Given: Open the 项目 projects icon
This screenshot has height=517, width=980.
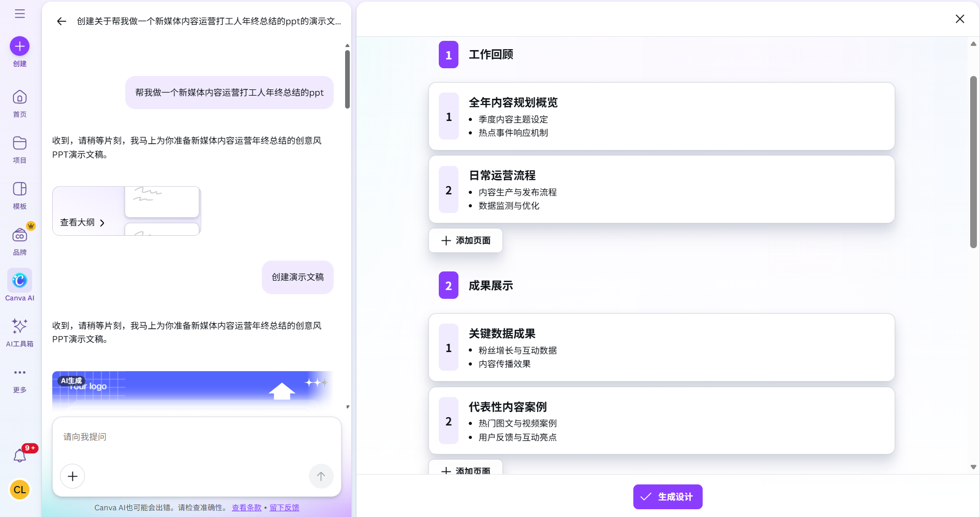Looking at the screenshot, I should (19, 143).
